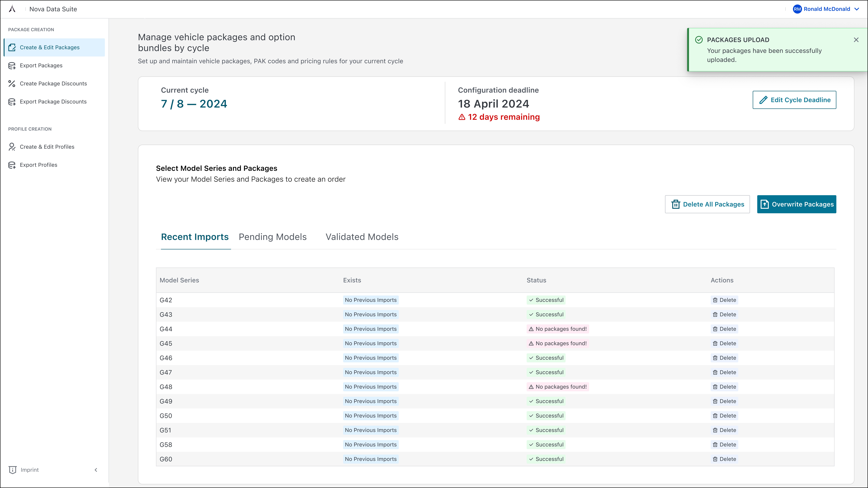
Task: Open Export Packages from sidebar
Action: [x=41, y=65]
